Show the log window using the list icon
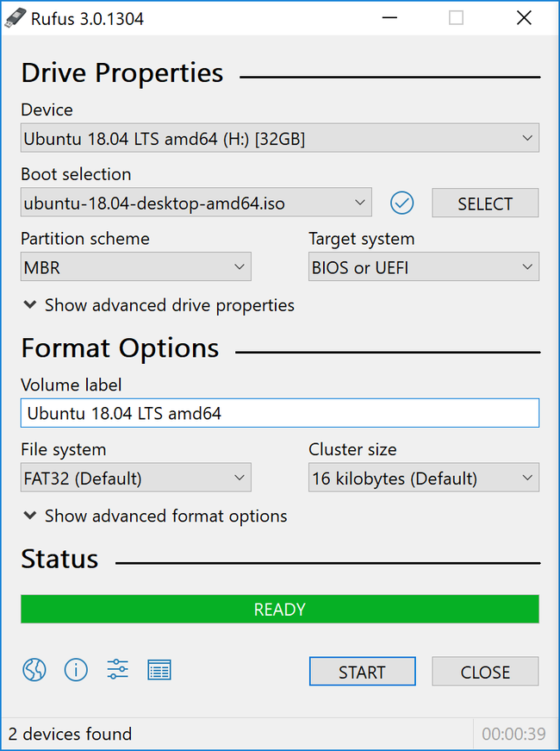Image resolution: width=560 pixels, height=751 pixels. (x=159, y=670)
